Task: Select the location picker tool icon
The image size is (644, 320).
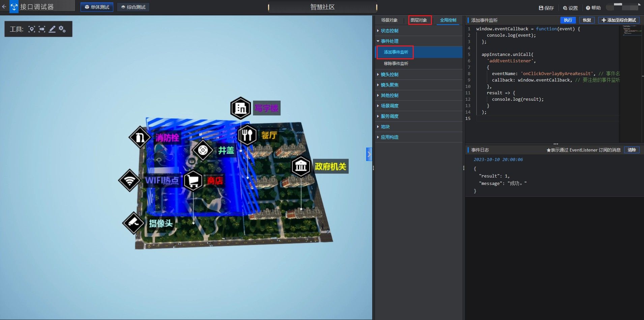Action: pyautogui.click(x=32, y=29)
